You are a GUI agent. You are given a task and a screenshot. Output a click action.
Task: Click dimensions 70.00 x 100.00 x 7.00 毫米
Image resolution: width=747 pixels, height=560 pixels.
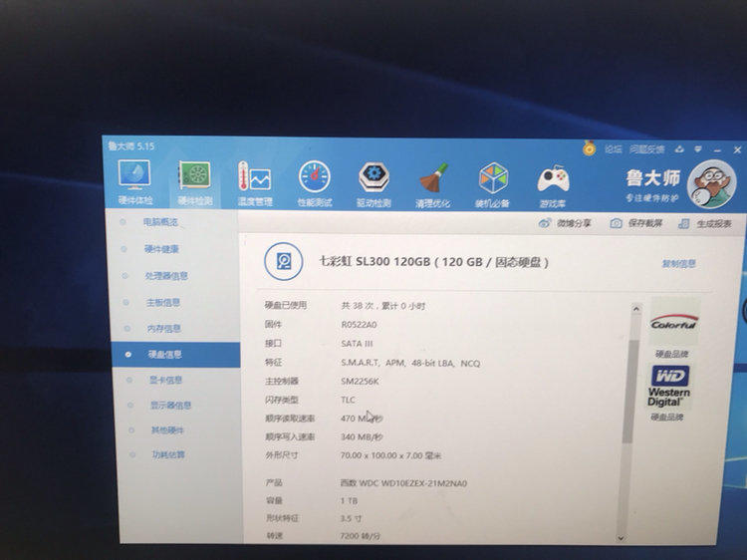pyautogui.click(x=390, y=455)
